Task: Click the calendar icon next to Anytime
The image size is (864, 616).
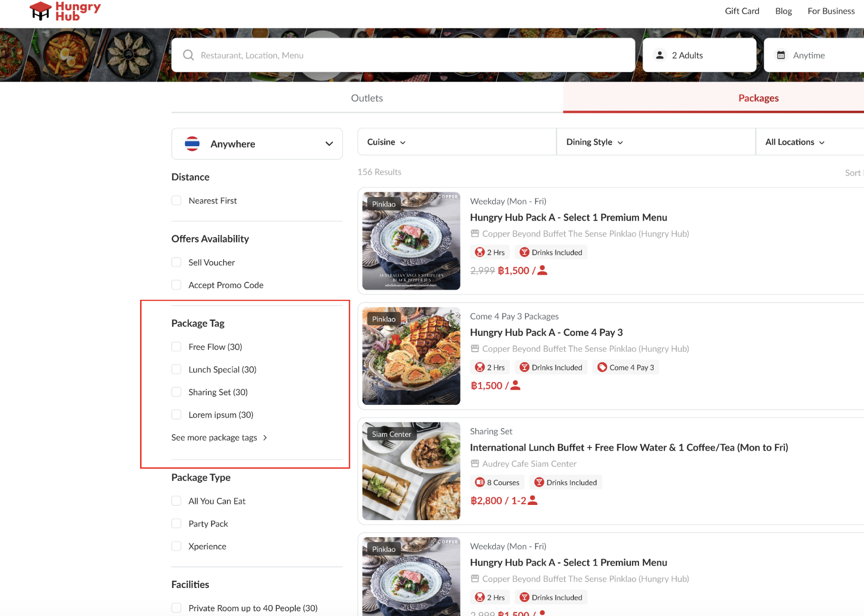Action: 780,55
